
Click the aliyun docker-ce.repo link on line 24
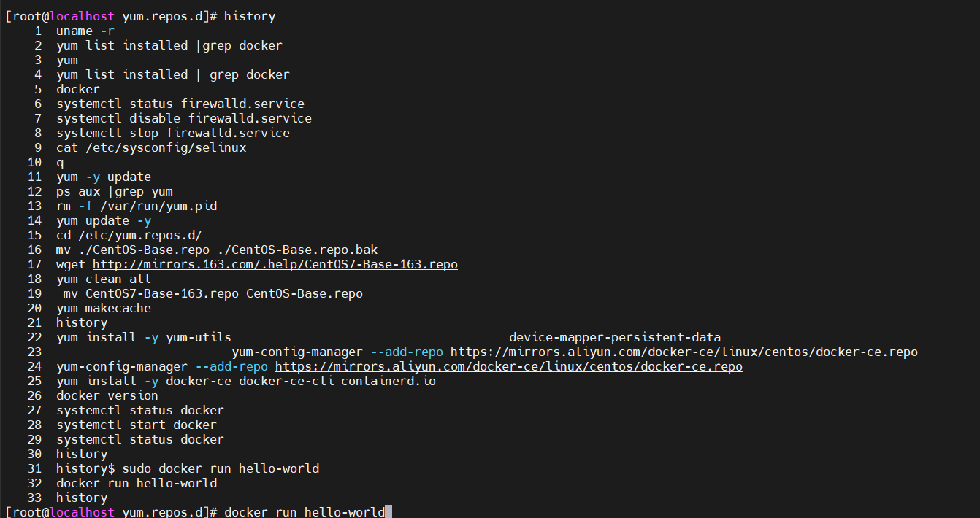pos(509,366)
